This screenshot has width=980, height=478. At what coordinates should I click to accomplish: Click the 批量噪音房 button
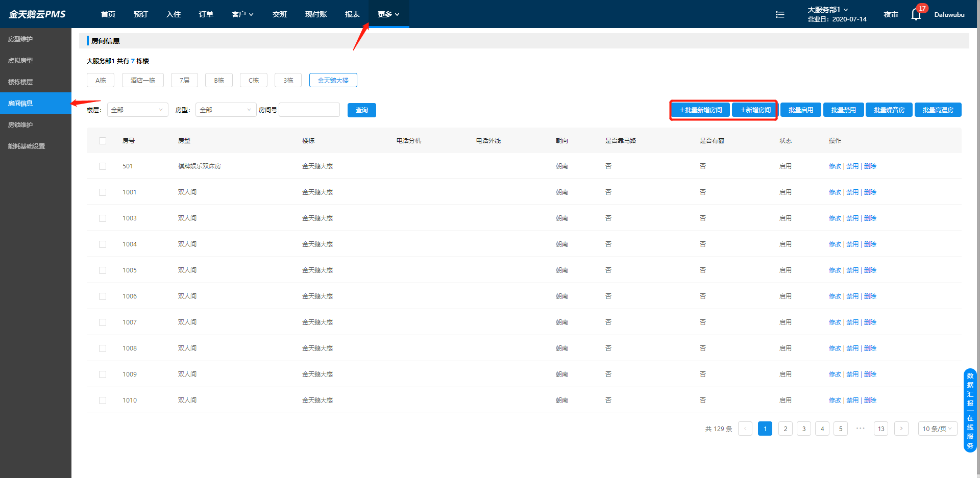pos(889,110)
